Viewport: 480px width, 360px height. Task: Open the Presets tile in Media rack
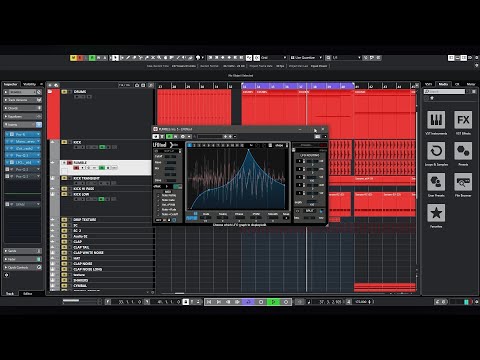click(x=463, y=151)
